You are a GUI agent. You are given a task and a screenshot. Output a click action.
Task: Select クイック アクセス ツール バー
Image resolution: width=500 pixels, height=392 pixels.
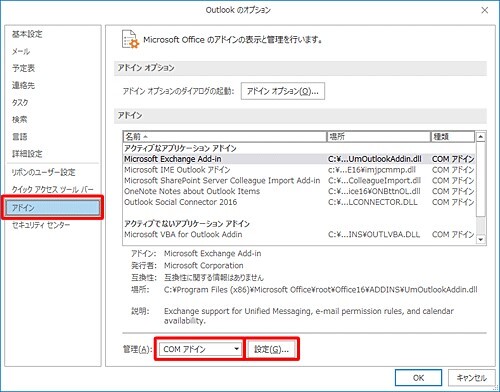(x=52, y=190)
